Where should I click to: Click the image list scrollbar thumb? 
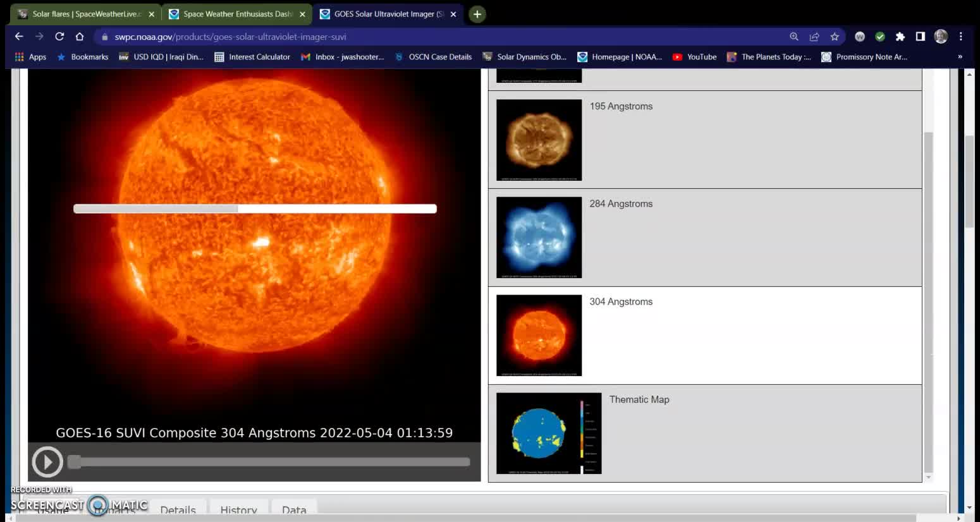pos(928,302)
